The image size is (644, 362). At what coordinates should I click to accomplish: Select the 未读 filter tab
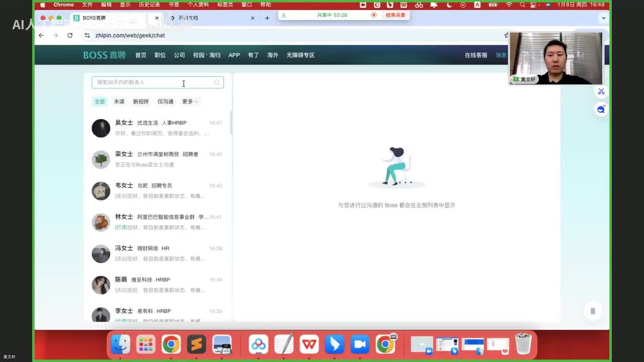pos(119,102)
